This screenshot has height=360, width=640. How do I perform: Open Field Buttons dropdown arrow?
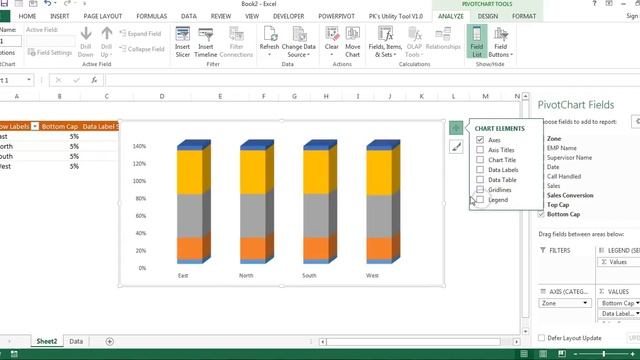coord(511,55)
